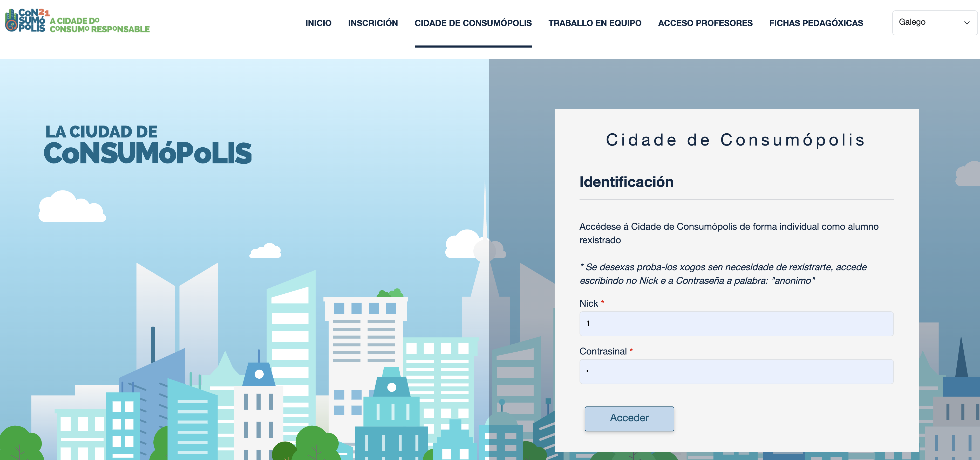Open FICHAS PEDAGÓXICAS page
The height and width of the screenshot is (460, 980).
[x=816, y=23]
